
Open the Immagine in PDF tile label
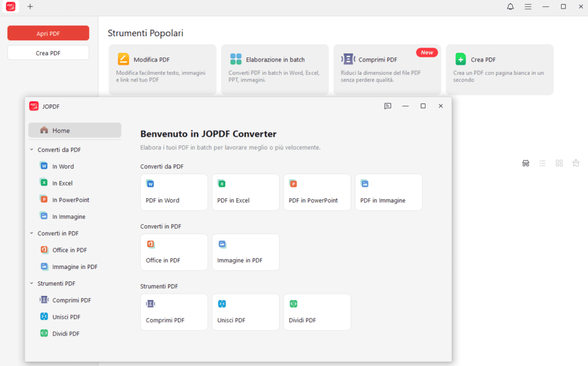tap(239, 260)
